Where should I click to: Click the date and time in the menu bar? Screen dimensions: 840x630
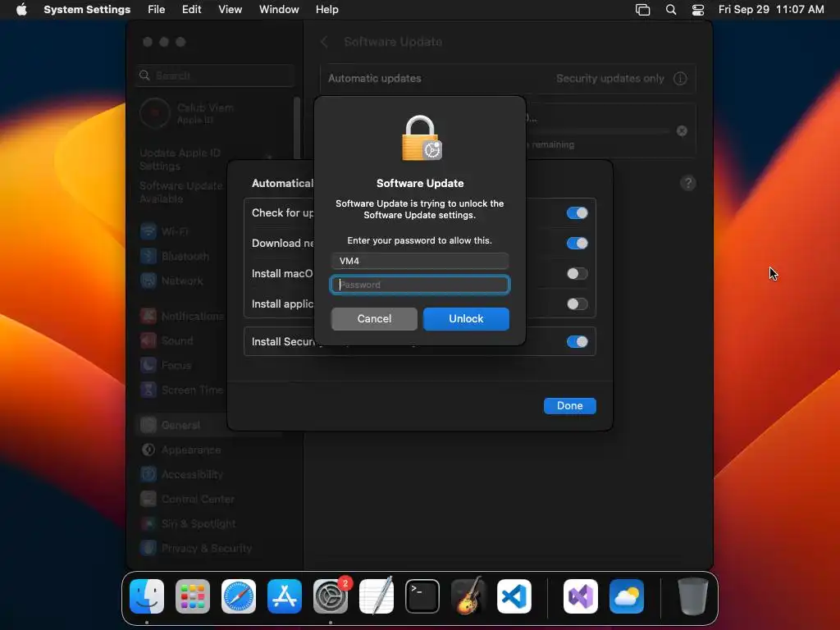(771, 10)
